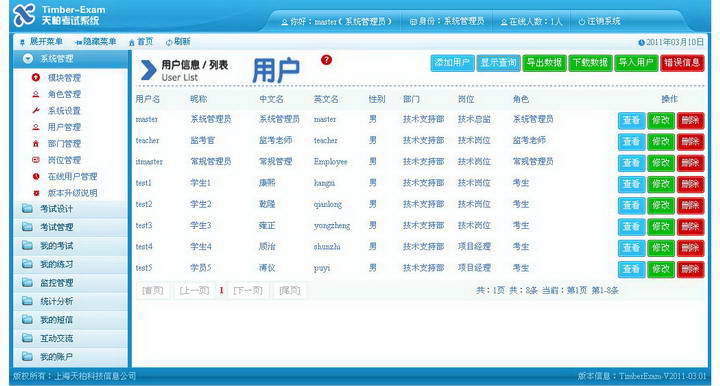Click the 在线用户管理 clock icon
This screenshot has height=386, width=720.
tap(36, 176)
